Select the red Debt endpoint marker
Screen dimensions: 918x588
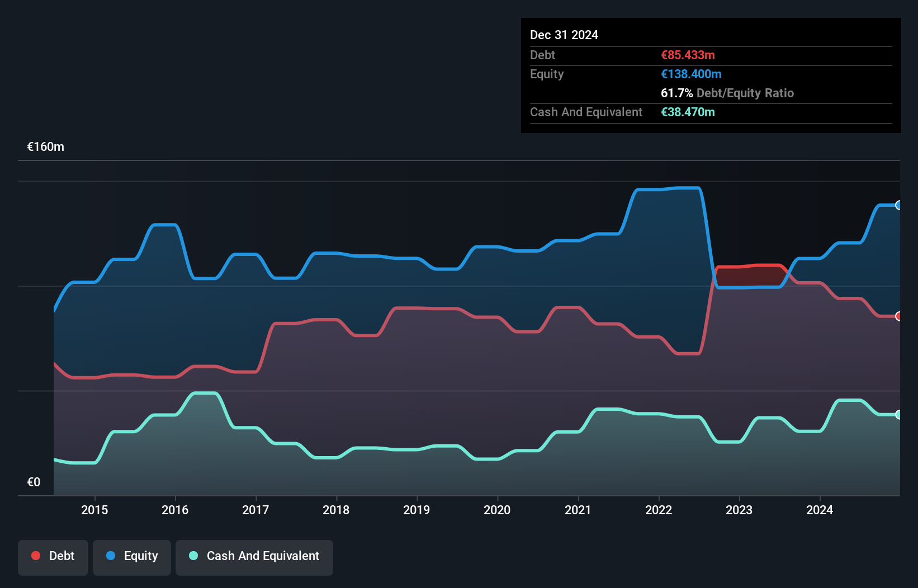[898, 316]
